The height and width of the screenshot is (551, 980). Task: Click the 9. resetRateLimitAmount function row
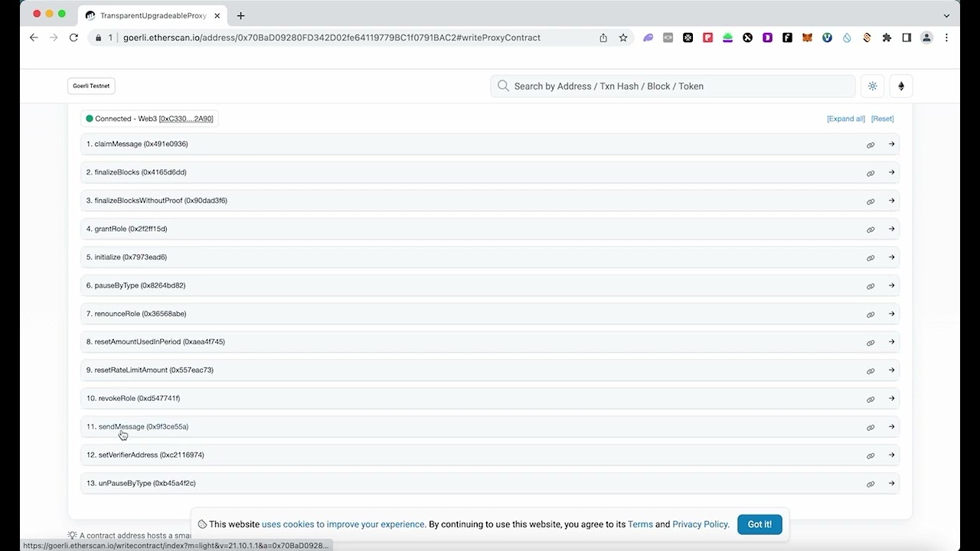click(490, 370)
